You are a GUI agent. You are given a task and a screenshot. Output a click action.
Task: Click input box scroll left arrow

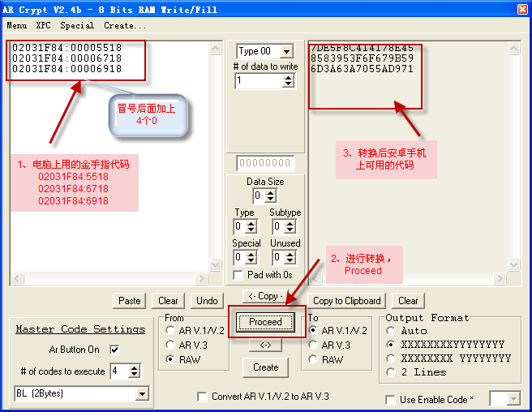(17, 279)
